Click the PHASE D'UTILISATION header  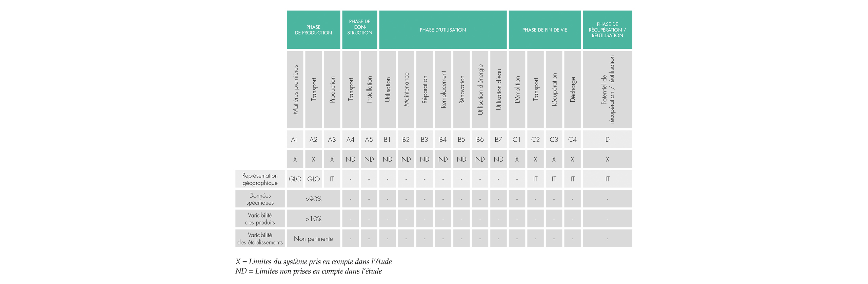click(x=442, y=30)
